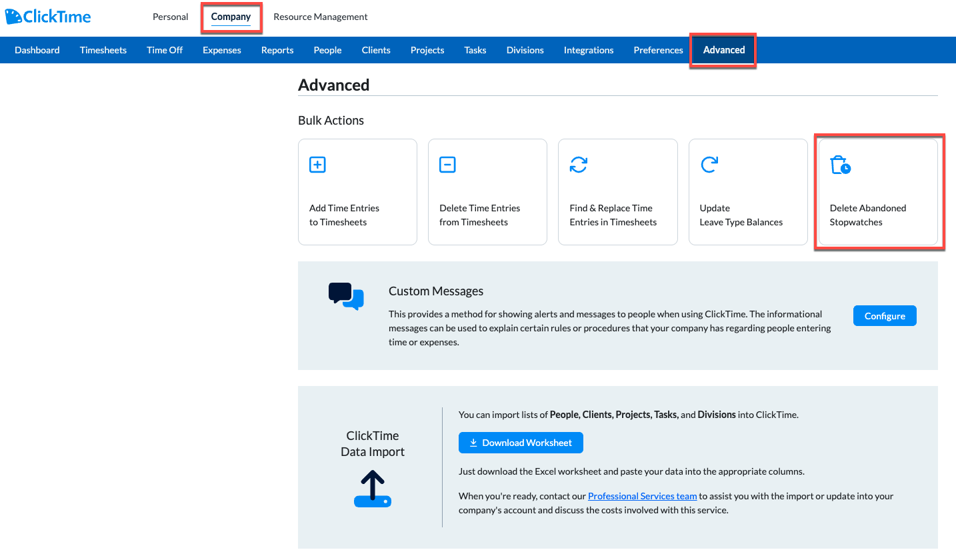Open the Tasks menu item
The height and width of the screenshot is (560, 956).
click(x=475, y=50)
